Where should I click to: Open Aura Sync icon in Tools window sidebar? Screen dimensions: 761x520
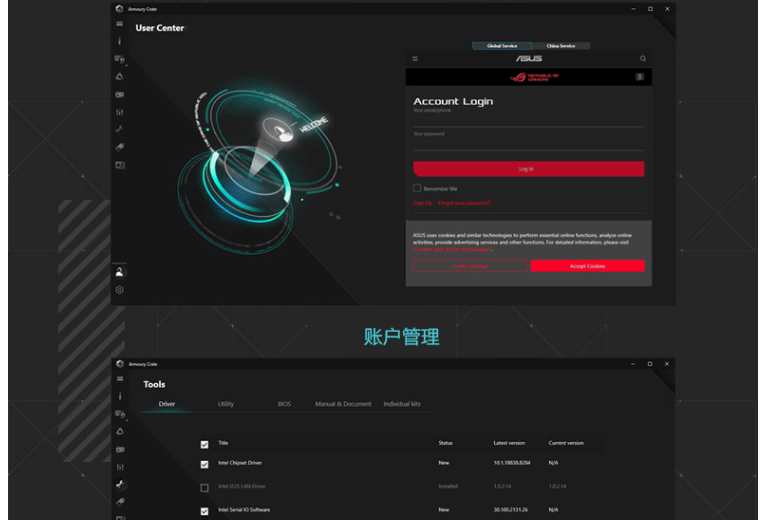pos(120,432)
